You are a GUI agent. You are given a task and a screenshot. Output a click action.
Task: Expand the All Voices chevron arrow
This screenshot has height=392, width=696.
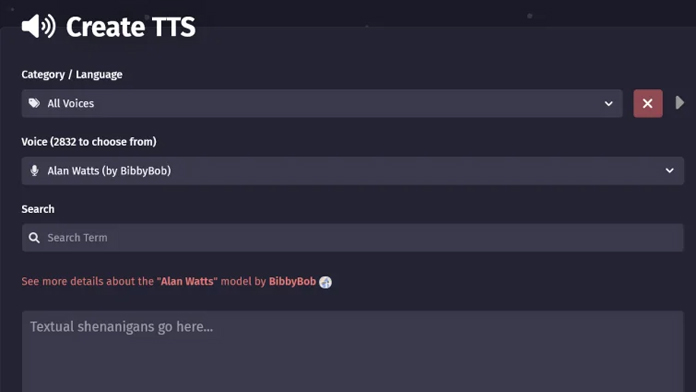[609, 103]
